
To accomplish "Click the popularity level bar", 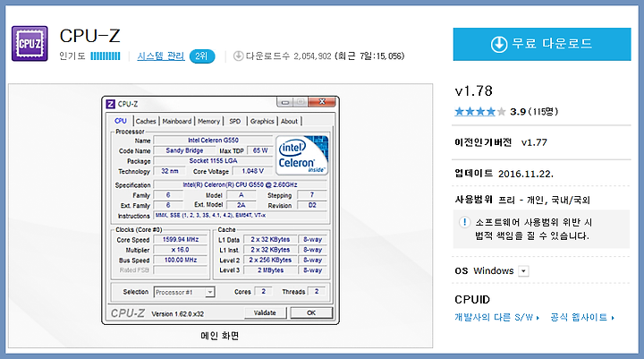I will (x=106, y=56).
